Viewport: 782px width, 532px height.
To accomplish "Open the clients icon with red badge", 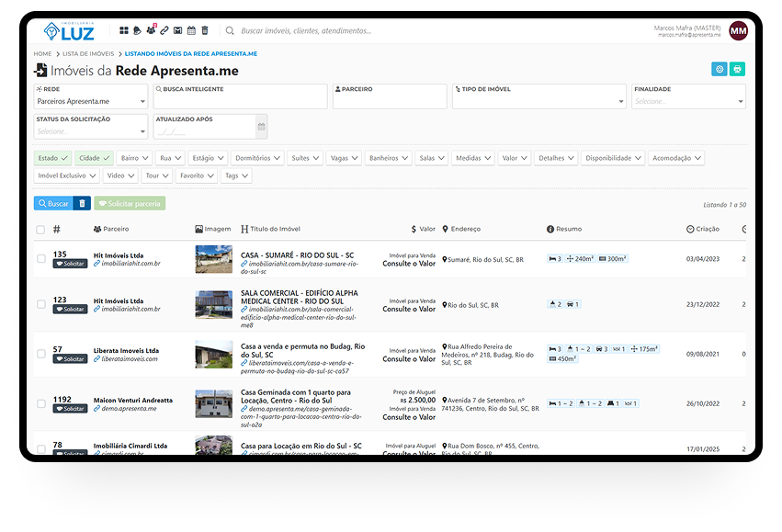I will pyautogui.click(x=151, y=29).
